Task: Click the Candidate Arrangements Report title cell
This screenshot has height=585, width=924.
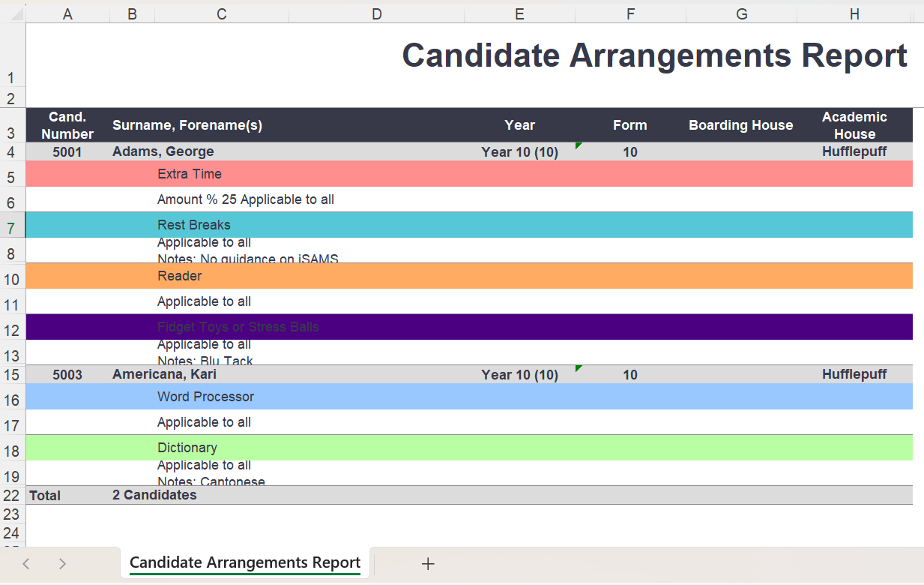Action: pyautogui.click(x=654, y=56)
